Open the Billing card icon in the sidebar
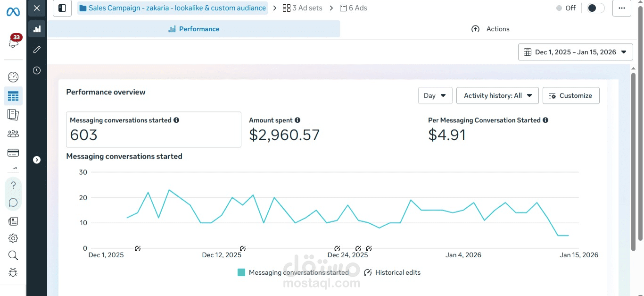644x296 pixels. point(13,152)
